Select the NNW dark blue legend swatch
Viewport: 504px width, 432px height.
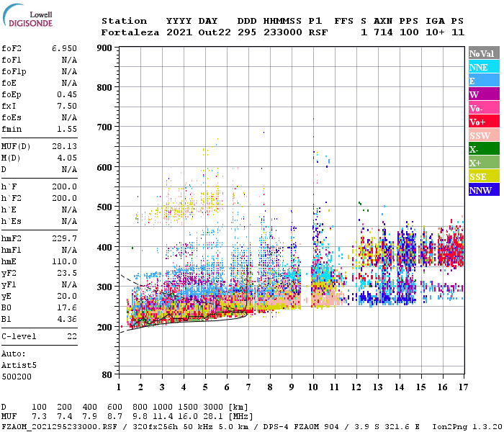tap(484, 189)
